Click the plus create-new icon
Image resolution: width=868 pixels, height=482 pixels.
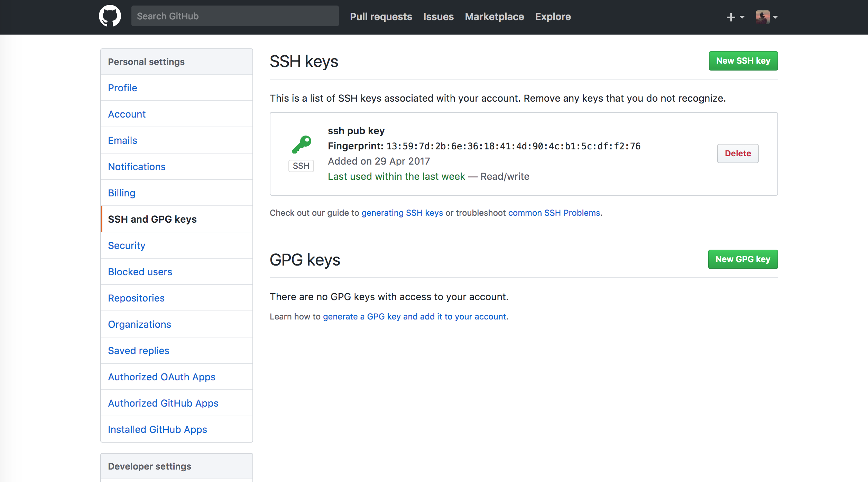[731, 17]
